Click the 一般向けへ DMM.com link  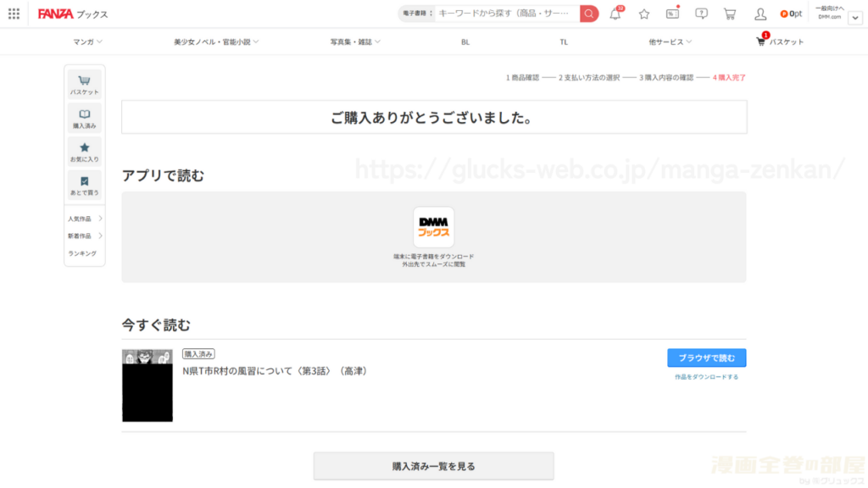829,12
